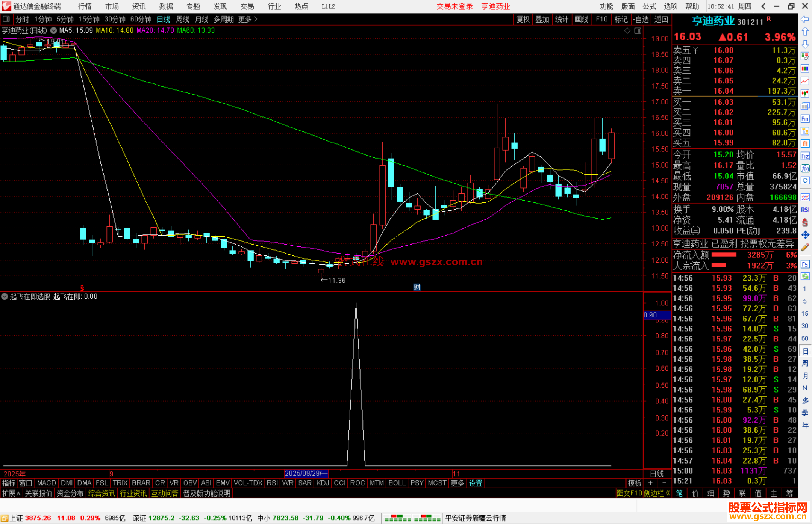Screen dimensions: 812x524
Task: Click the back arrow sidebar icon
Action: point(805,19)
